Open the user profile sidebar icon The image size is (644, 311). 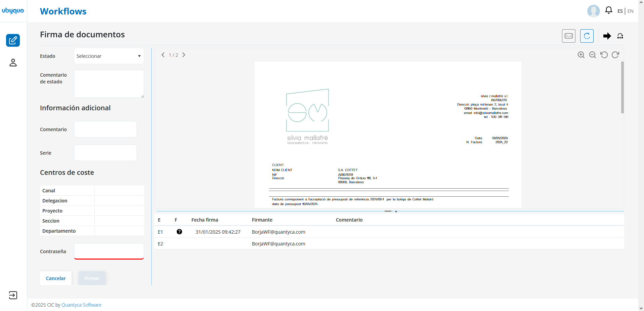13,63
